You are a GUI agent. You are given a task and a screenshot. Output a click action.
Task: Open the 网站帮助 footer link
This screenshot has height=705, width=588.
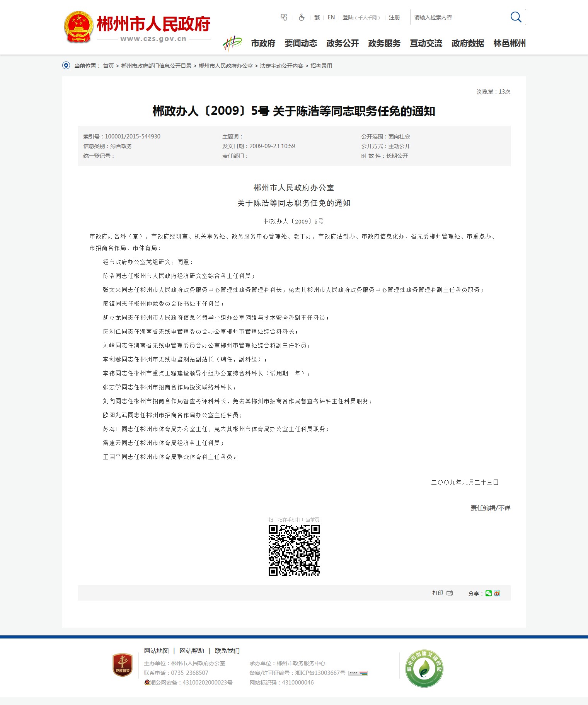[x=192, y=651]
